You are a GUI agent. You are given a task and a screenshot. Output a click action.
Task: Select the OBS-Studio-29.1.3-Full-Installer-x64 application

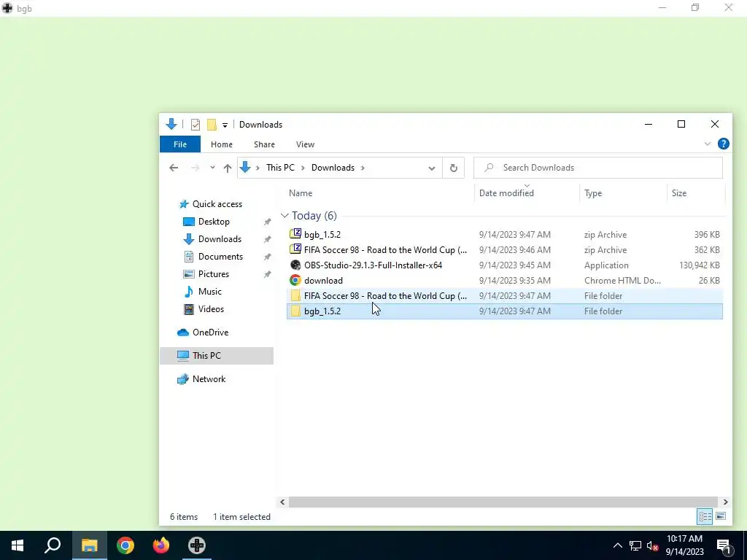coord(505,265)
